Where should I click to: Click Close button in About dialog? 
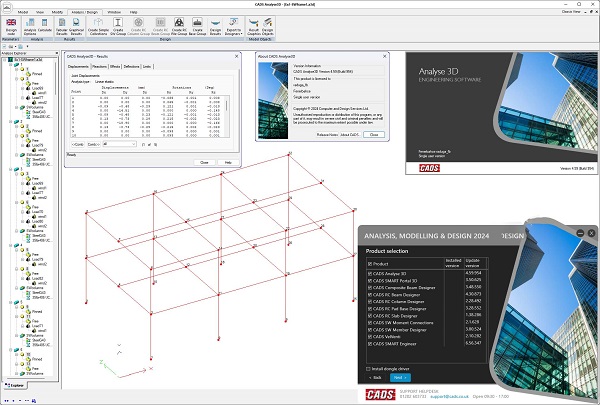[374, 135]
